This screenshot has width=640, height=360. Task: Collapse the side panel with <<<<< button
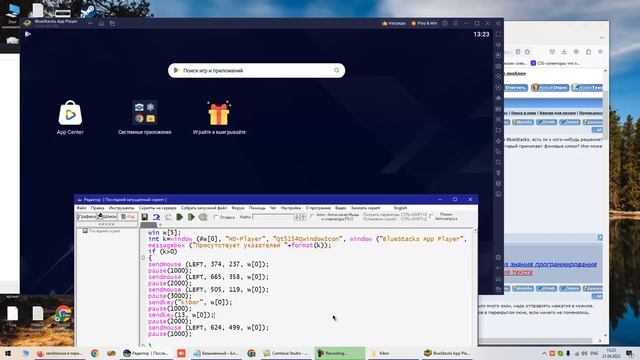pos(107,224)
